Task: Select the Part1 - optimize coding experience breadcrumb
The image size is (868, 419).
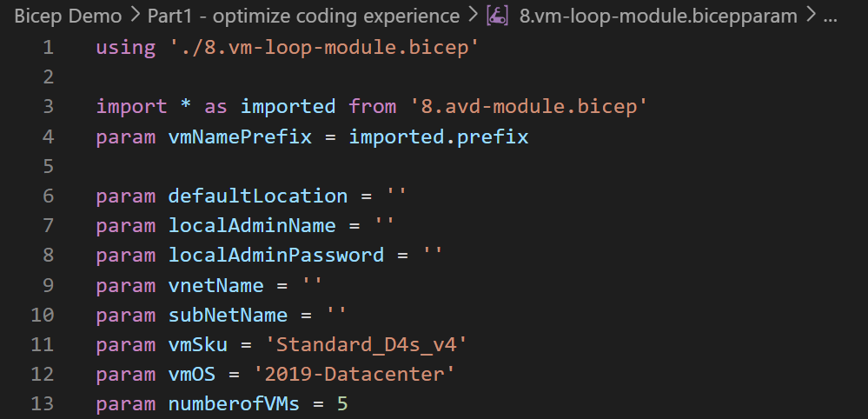Action: 303,16
